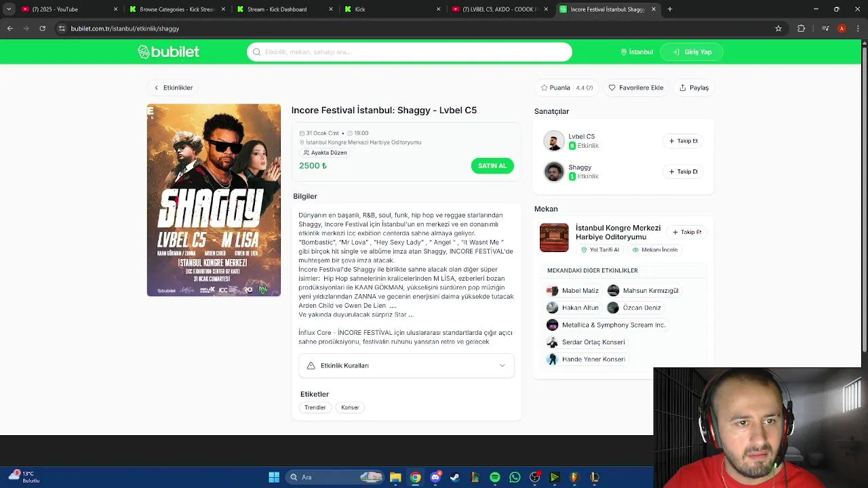Open Mabel Matiz event at venue
Screen dimensions: 868x488
(x=573, y=290)
